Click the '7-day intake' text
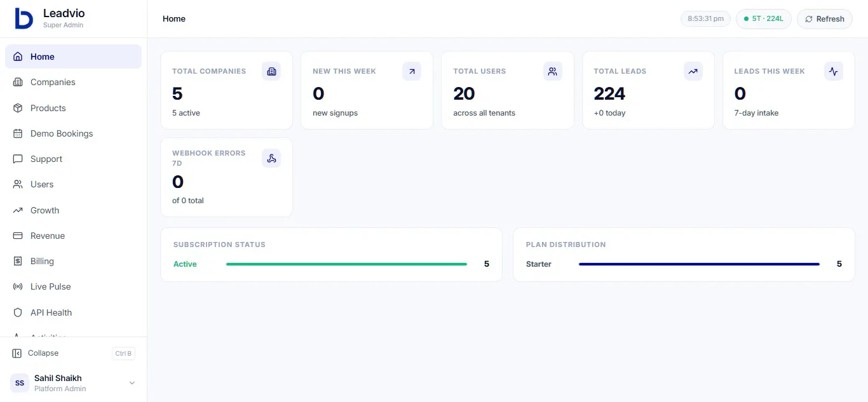 [x=756, y=113]
